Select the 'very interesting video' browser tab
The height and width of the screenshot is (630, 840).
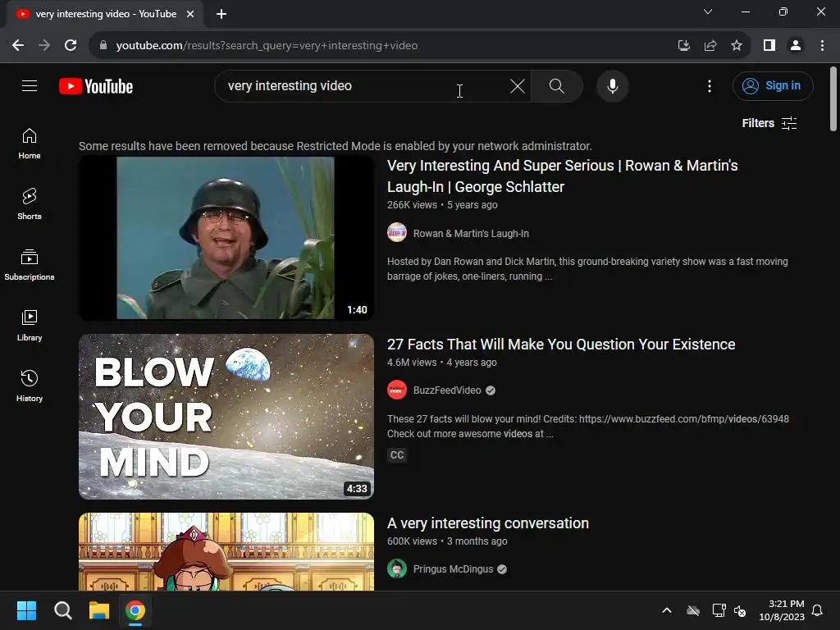[x=106, y=14]
